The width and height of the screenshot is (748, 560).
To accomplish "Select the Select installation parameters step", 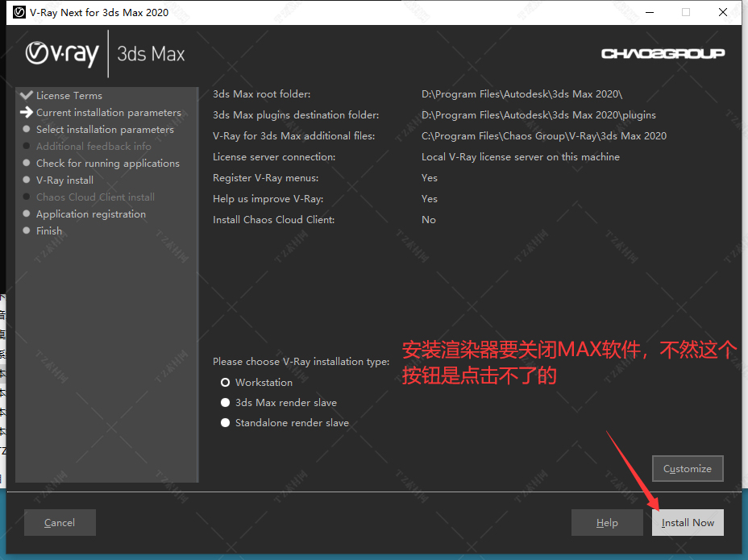I will click(105, 129).
